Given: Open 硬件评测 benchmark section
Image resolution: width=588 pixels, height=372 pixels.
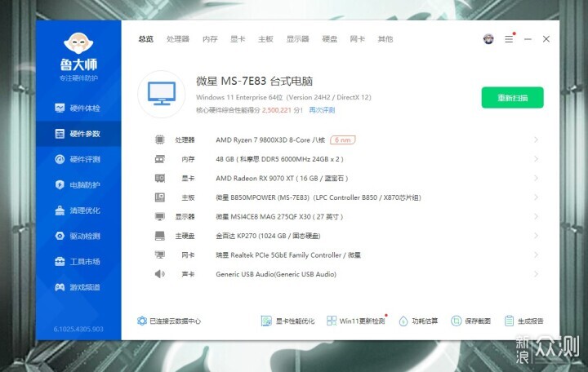Looking at the screenshot, I should [x=78, y=159].
